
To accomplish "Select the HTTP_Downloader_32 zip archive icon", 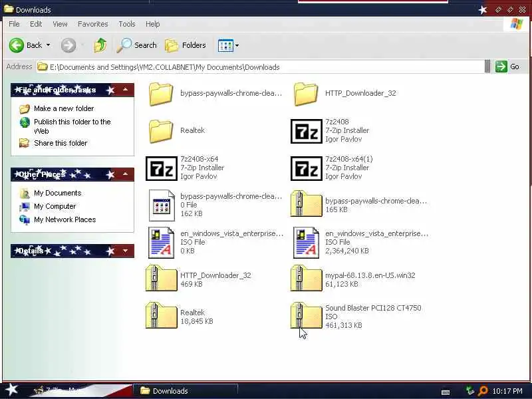I will tap(162, 279).
